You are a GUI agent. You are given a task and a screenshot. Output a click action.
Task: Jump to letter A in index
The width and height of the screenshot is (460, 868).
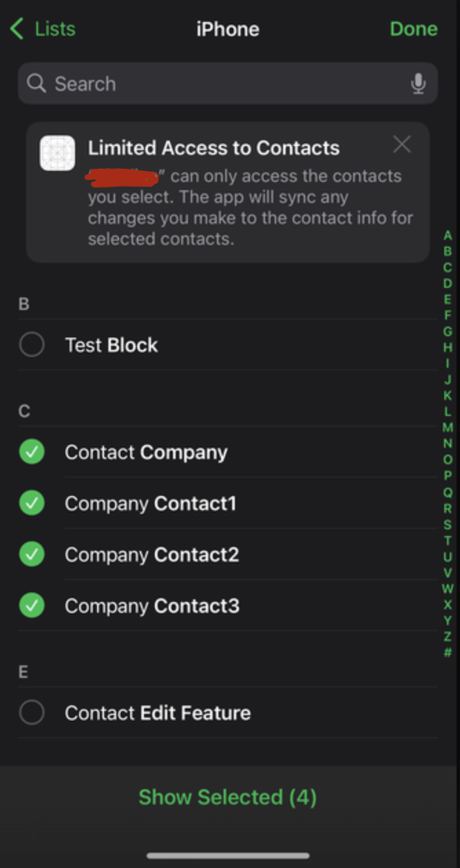pos(448,236)
